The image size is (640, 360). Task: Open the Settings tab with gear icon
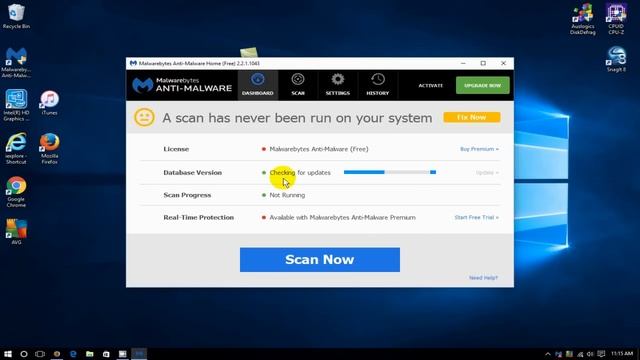point(338,85)
